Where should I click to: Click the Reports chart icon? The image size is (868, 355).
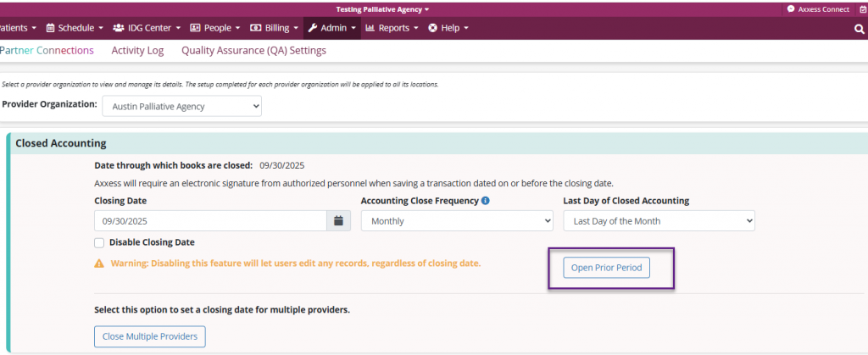[370, 28]
